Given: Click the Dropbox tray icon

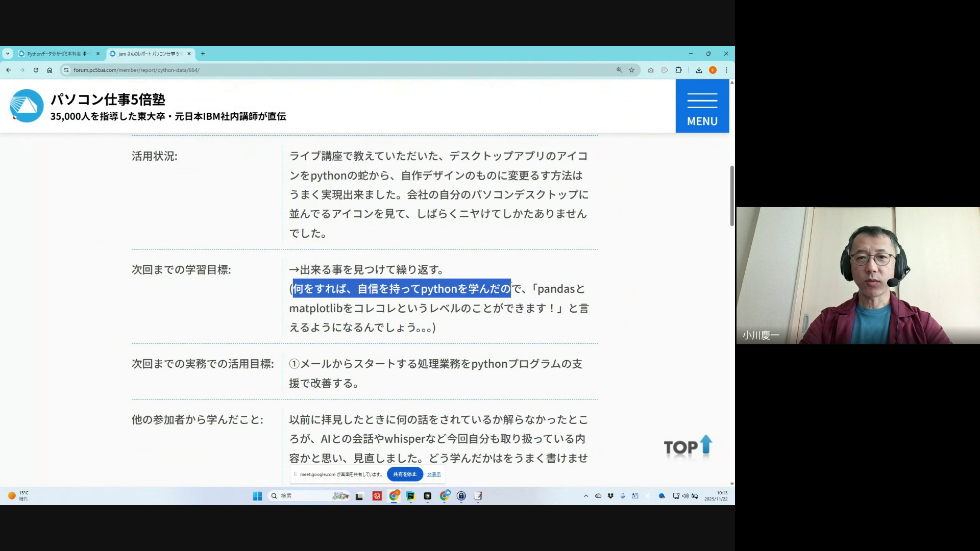Looking at the screenshot, I should pos(610,496).
